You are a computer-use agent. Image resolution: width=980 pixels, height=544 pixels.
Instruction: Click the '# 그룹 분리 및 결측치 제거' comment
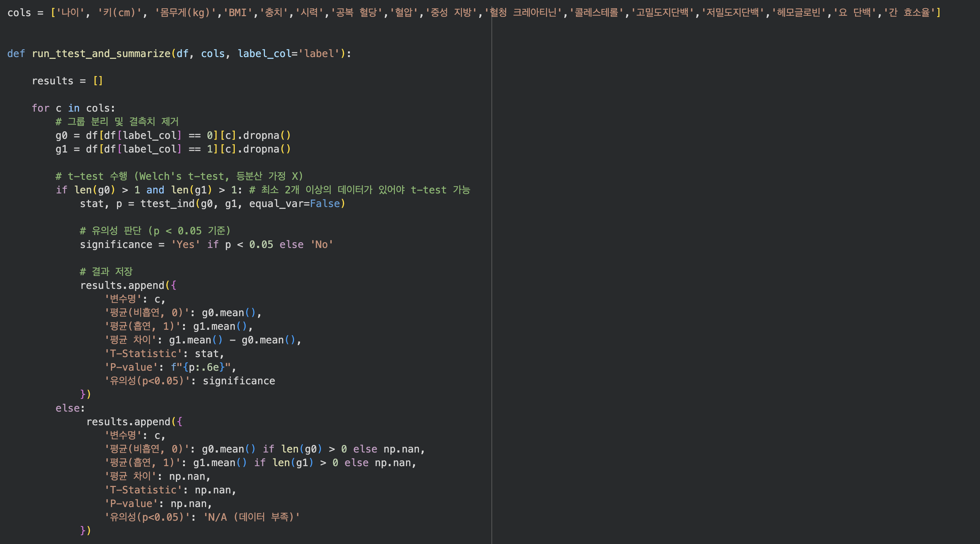(117, 122)
